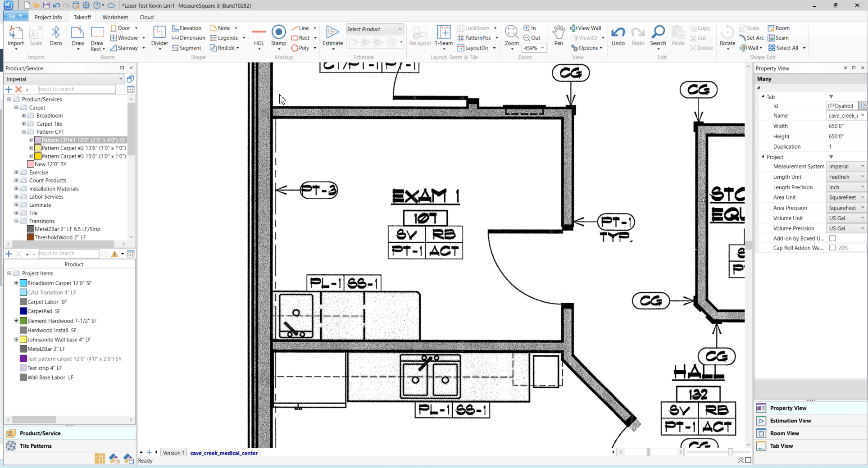
Task: Click Pattern Carpet #3 yellow swatch
Action: (38, 156)
